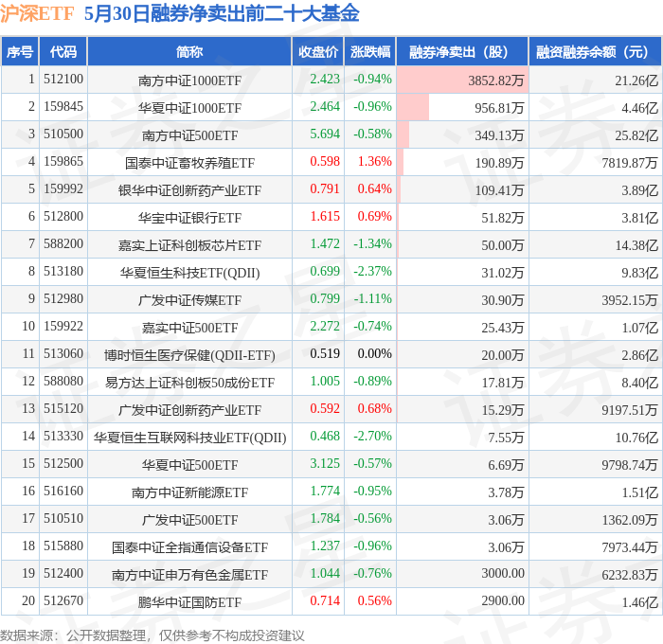Select fund code 515880
663x644 pixels.
pyautogui.click(x=63, y=546)
